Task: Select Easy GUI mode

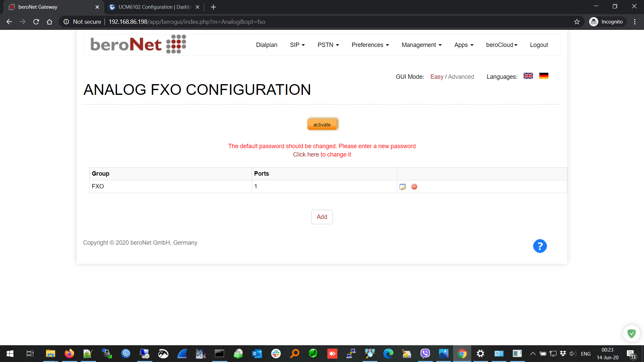Action: click(437, 77)
